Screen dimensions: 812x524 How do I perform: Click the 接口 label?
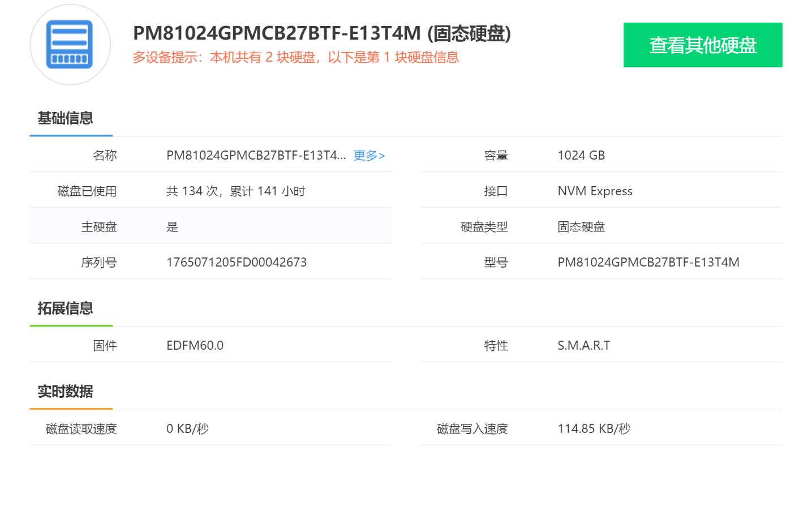(496, 191)
